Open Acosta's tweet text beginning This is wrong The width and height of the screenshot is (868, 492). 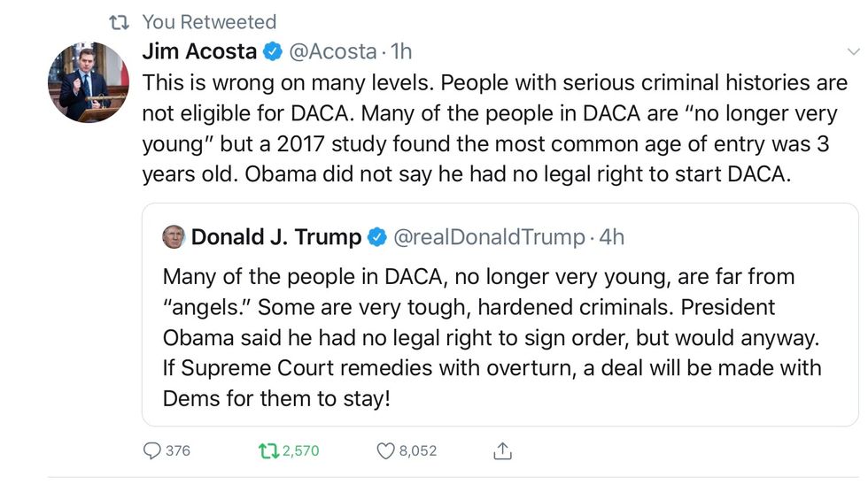point(495,128)
